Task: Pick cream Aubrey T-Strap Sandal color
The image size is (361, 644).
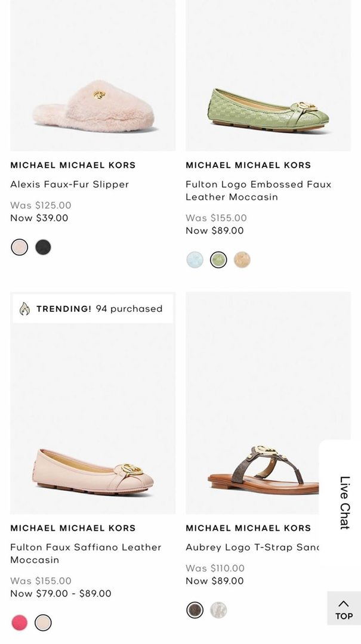Action: point(218,610)
